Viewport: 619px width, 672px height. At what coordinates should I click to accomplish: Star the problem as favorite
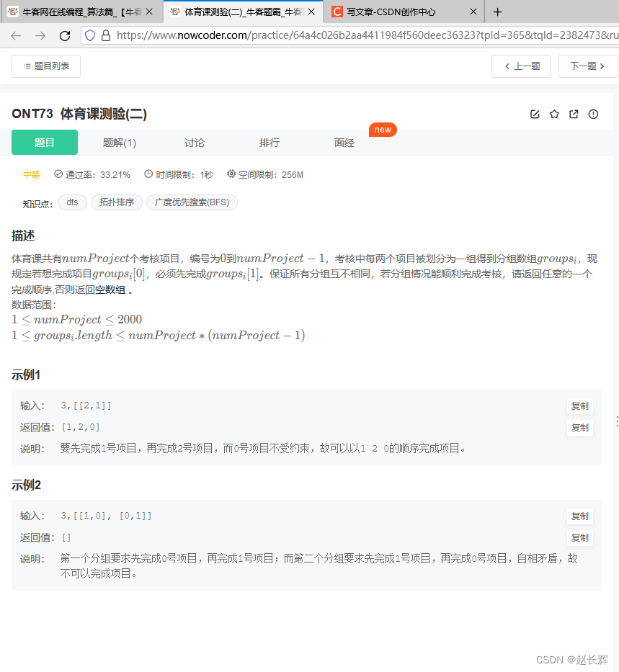click(553, 114)
